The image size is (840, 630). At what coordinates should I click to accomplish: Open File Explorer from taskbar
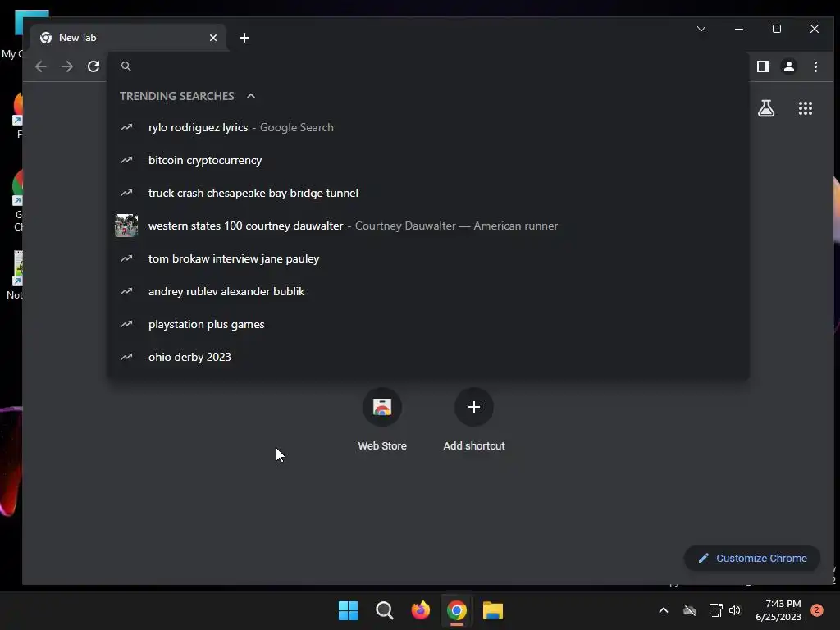click(493, 610)
